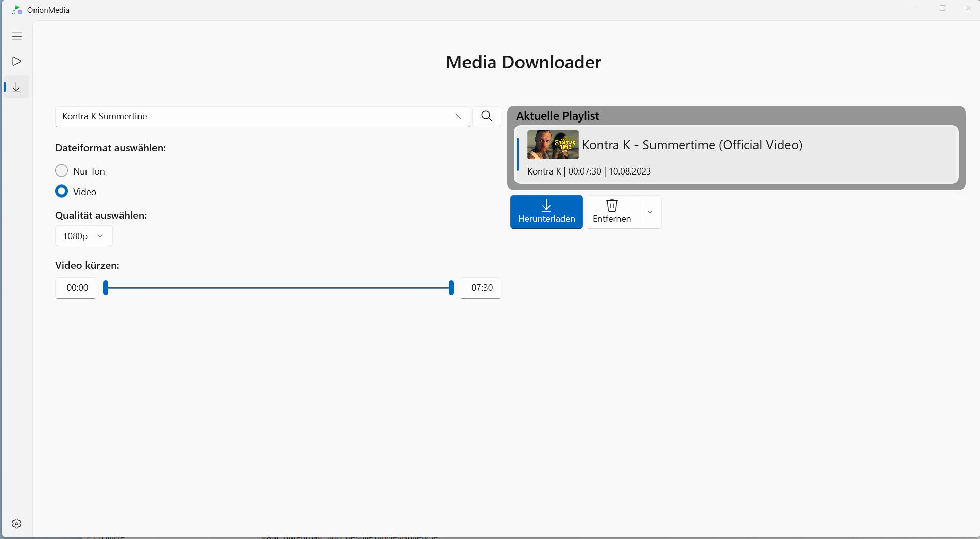Open settings via the gear icon
Image resolution: width=980 pixels, height=539 pixels.
[16, 524]
